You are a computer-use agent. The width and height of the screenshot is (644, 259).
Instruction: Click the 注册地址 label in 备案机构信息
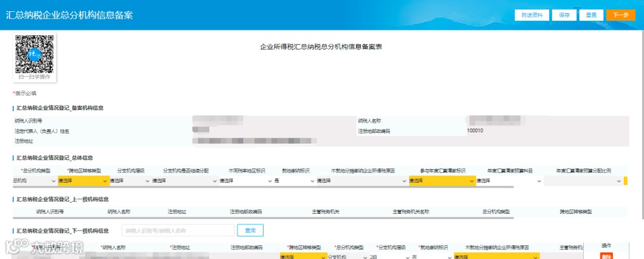(23, 141)
